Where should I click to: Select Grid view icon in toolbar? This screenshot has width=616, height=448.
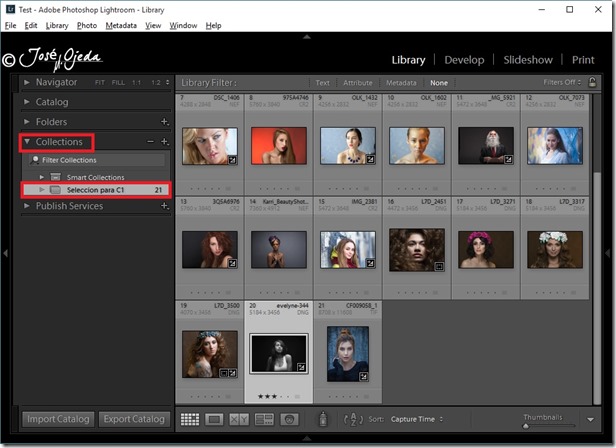pyautogui.click(x=190, y=419)
